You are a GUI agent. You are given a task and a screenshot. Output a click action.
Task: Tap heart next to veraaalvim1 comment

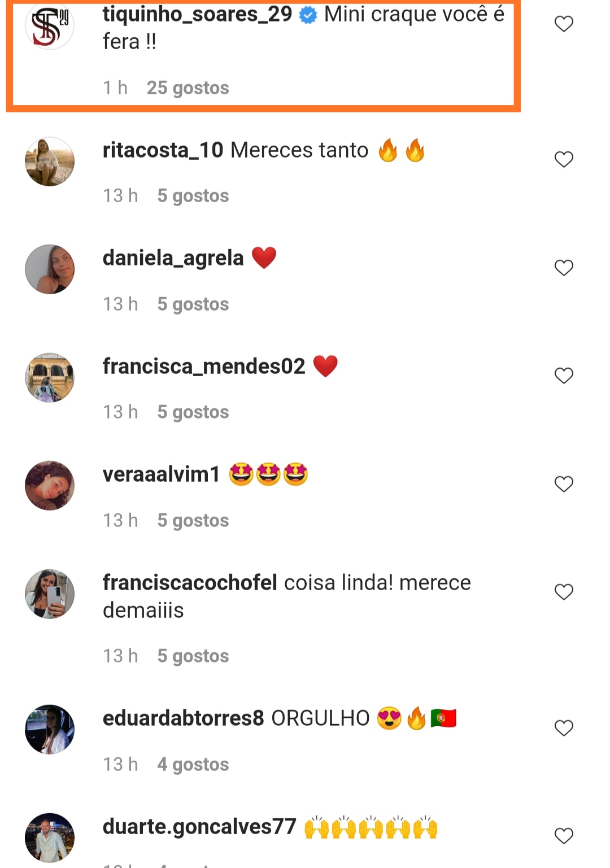point(564,484)
